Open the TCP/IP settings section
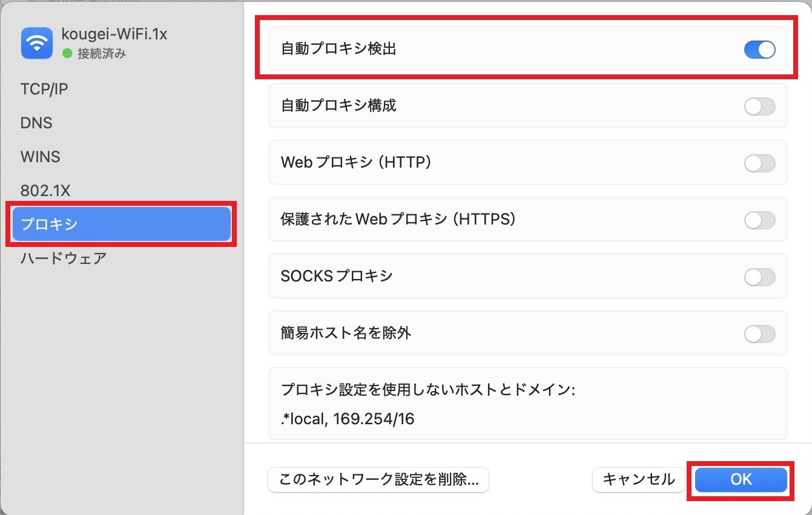 point(44,89)
